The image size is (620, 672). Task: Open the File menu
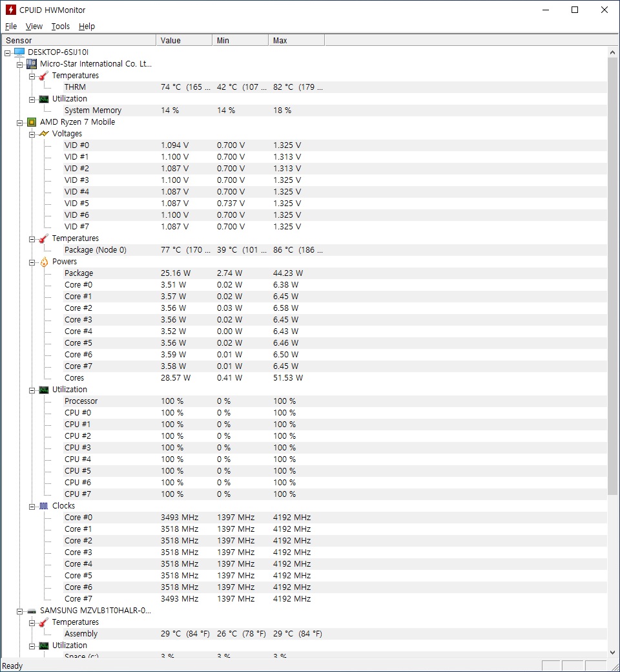(11, 26)
